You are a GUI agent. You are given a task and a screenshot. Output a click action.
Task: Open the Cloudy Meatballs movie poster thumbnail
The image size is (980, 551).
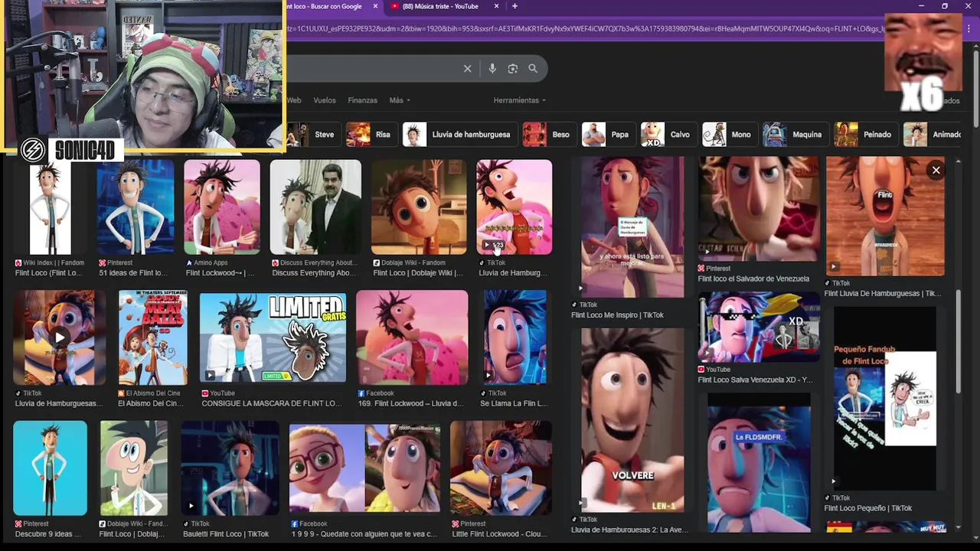[x=153, y=337]
